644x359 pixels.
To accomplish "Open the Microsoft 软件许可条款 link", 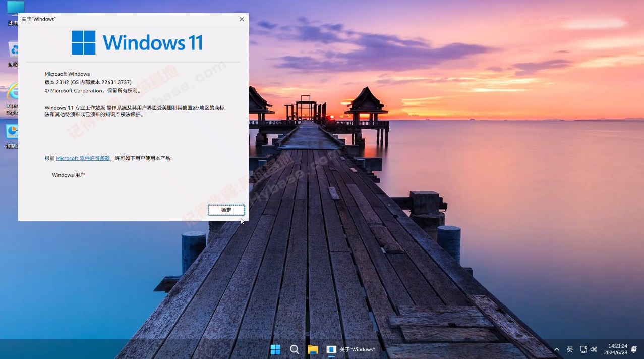I will coord(83,158).
